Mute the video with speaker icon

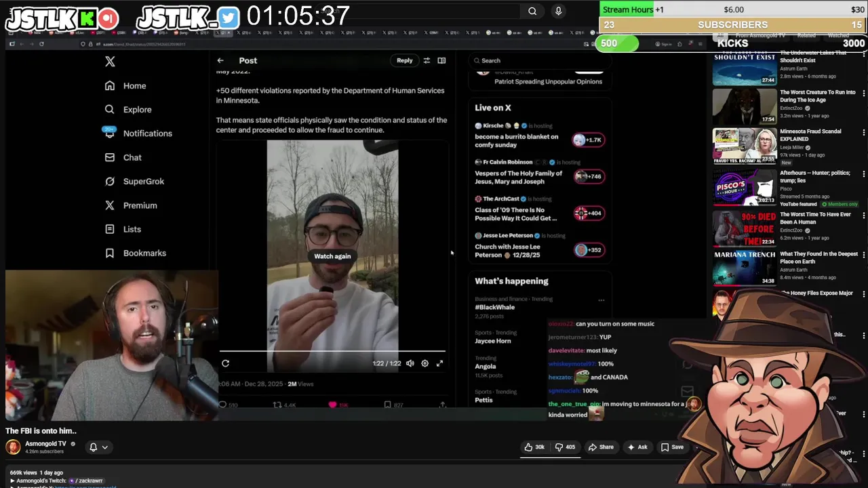point(410,363)
